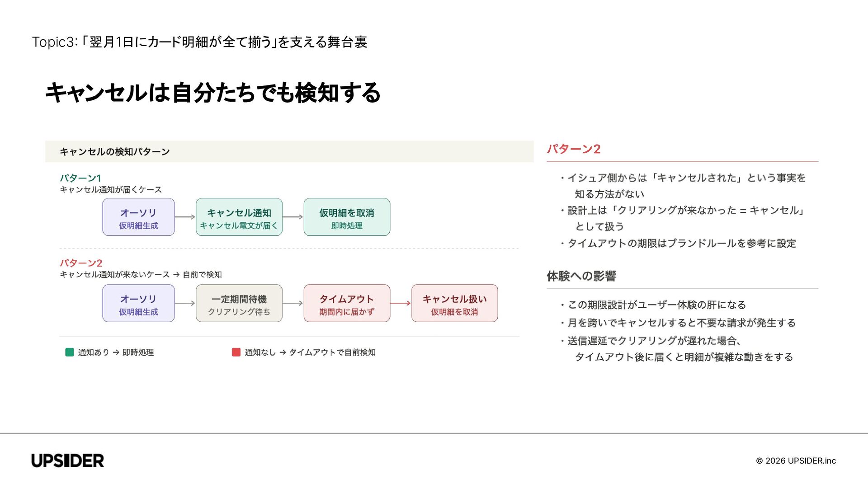Image resolution: width=868 pixels, height=488 pixels.
Task: Click the タイムアウト box
Action: [346, 303]
